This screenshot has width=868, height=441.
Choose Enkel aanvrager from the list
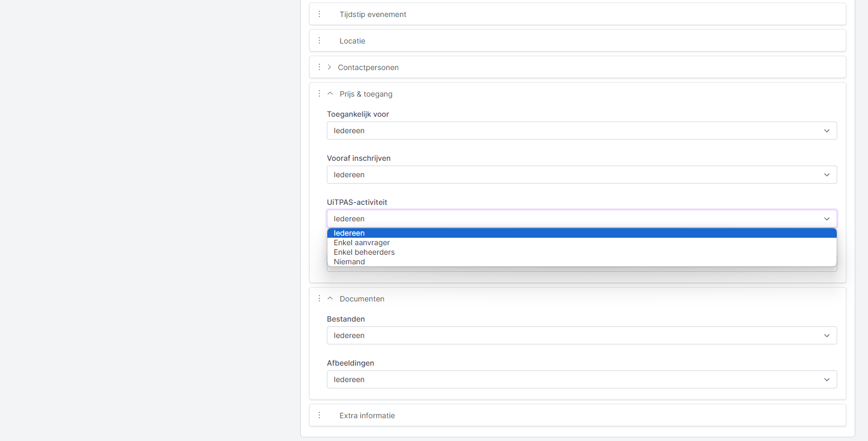(x=362, y=243)
